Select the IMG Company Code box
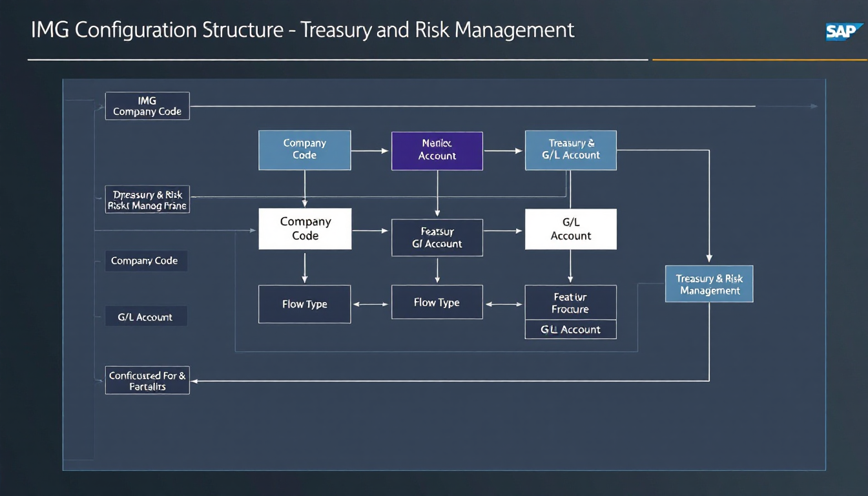Screen dimensions: 868x496 pyautogui.click(x=147, y=106)
